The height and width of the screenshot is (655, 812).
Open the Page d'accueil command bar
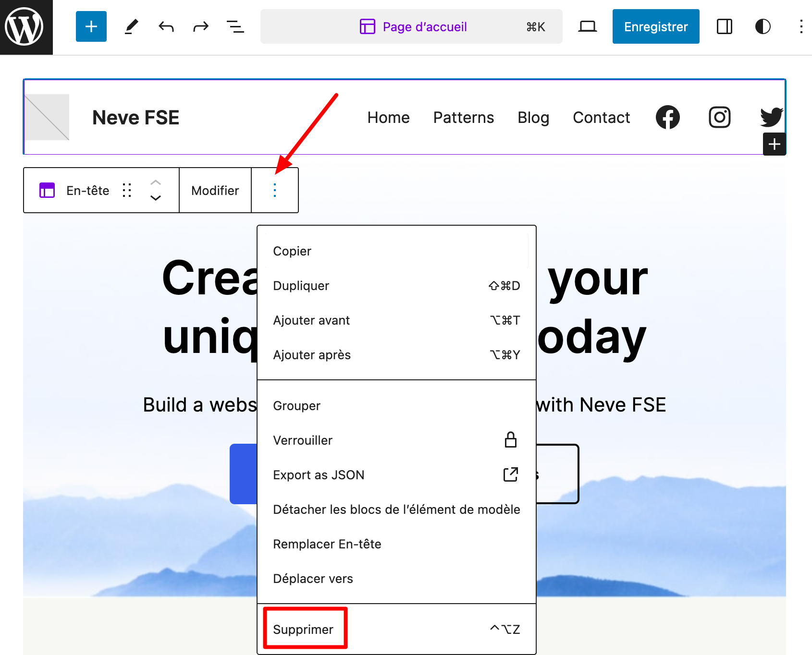[x=411, y=27]
